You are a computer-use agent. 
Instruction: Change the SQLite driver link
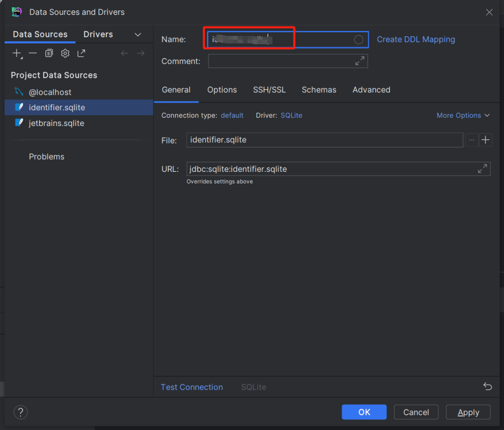pyautogui.click(x=291, y=115)
